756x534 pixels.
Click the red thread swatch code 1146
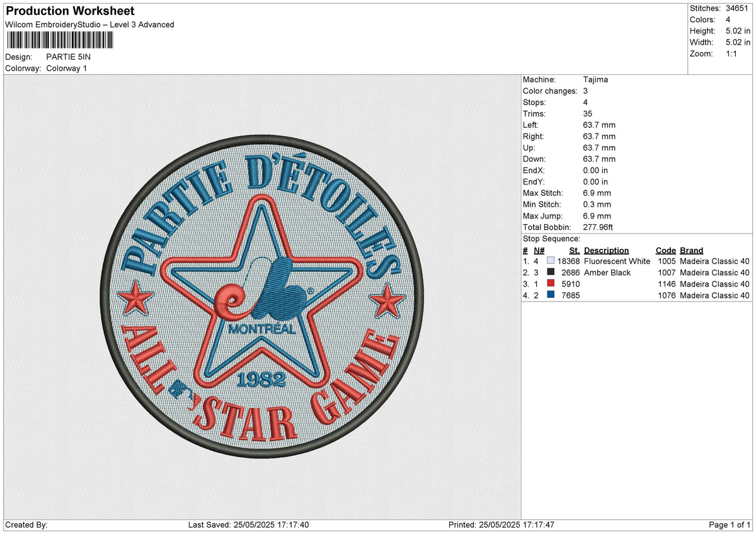(x=551, y=284)
